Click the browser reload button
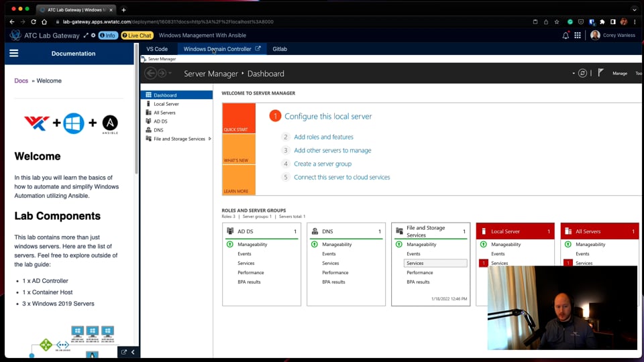This screenshot has width=644, height=362. 34,21
